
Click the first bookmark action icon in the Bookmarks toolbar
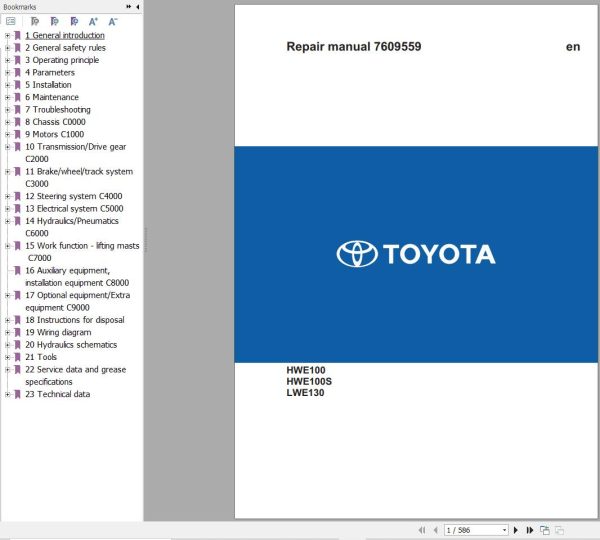click(35, 21)
